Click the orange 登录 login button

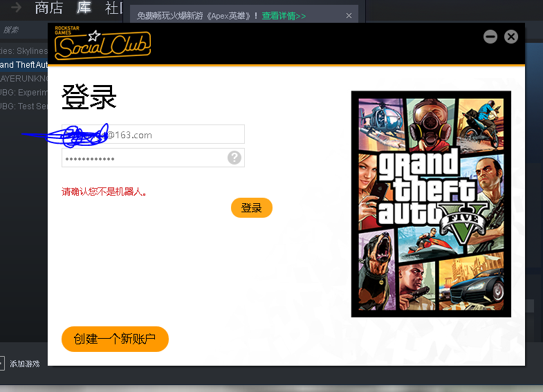tap(251, 207)
